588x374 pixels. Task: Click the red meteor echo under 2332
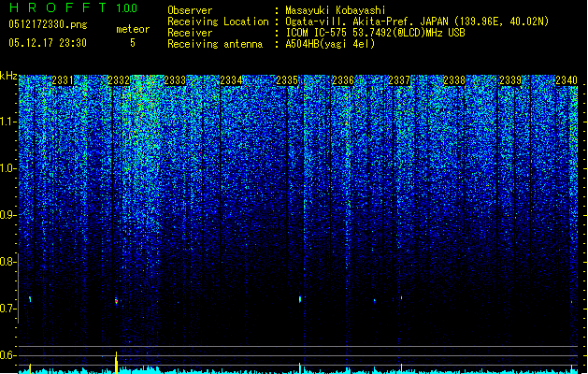pos(116,301)
